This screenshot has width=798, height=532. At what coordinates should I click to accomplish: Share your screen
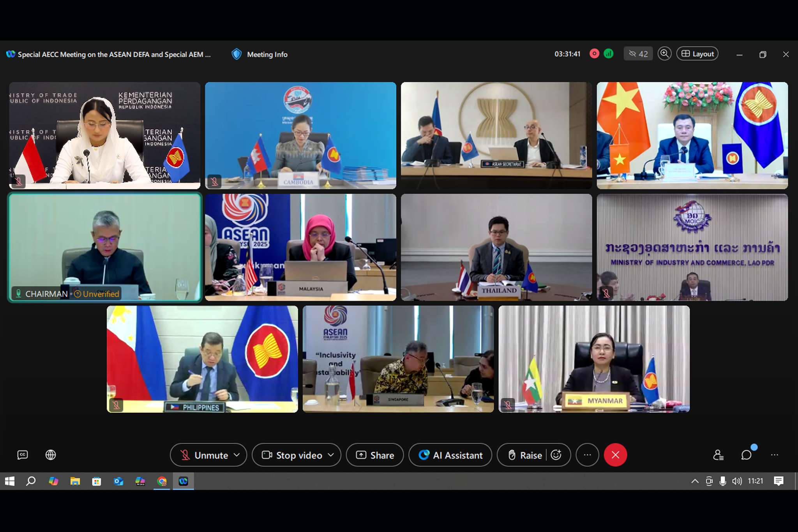(x=374, y=455)
